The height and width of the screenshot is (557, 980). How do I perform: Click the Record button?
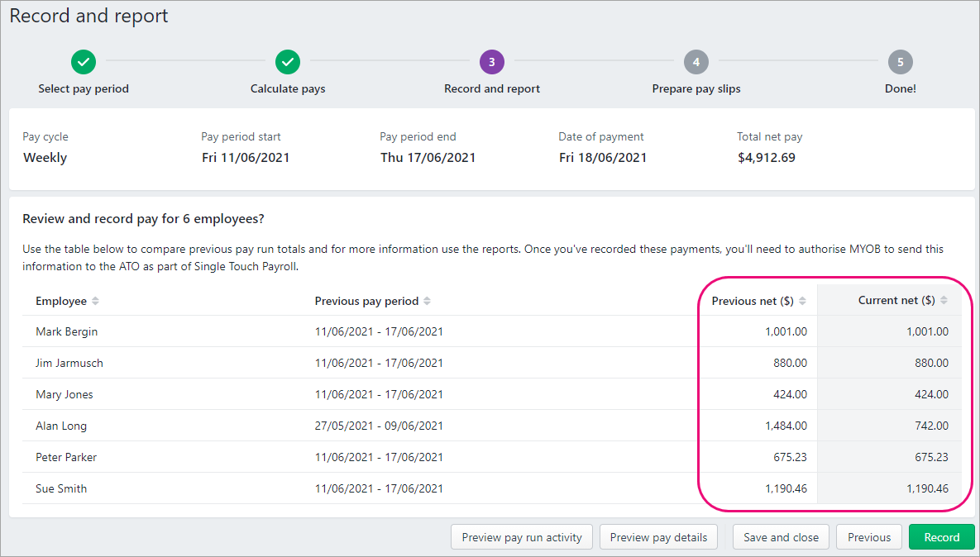tap(941, 537)
